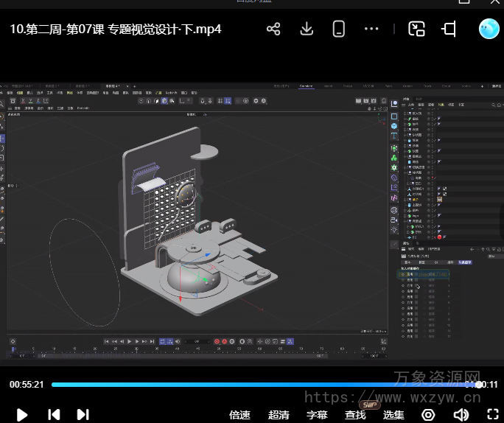504x423 pixels.
Task: Pin the player window on top
Action: [449, 29]
